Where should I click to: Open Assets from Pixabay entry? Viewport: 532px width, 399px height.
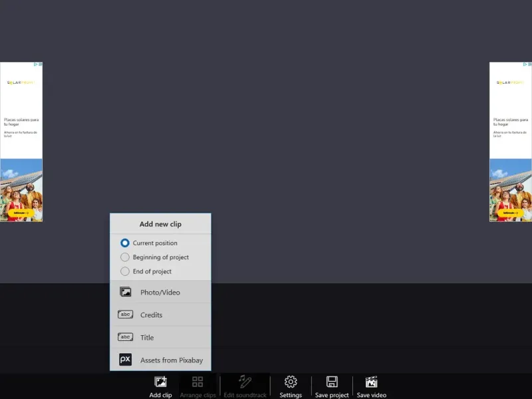coord(160,360)
